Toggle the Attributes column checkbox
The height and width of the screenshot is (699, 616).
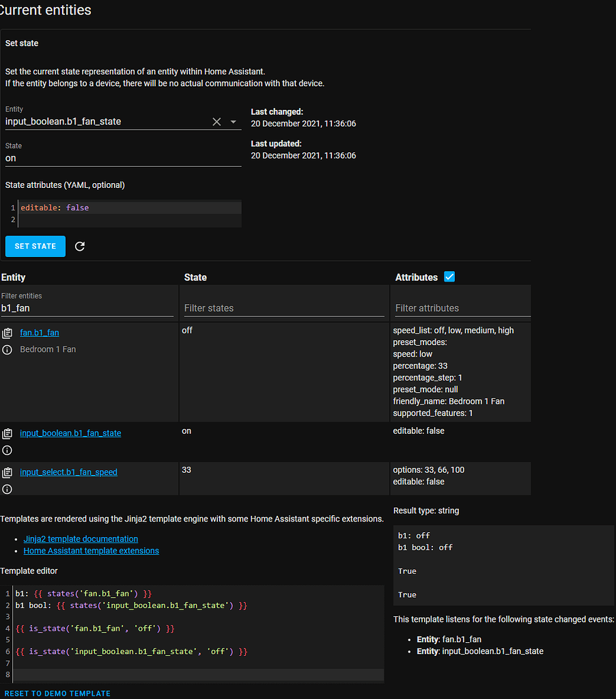tap(449, 277)
